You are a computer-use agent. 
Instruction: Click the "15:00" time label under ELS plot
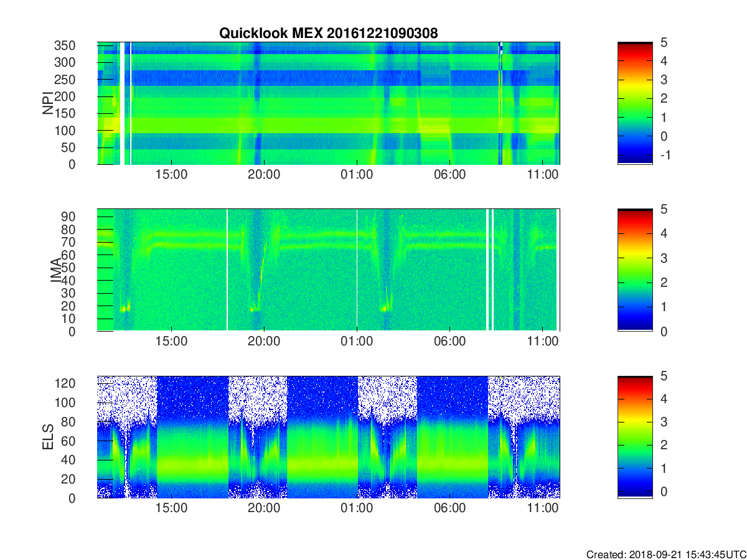171,508
